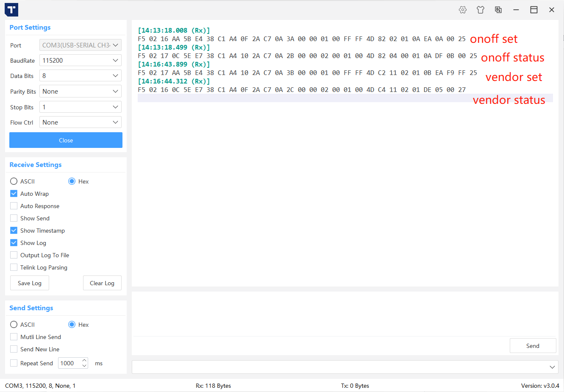Click the blue Close port button

[66, 140]
